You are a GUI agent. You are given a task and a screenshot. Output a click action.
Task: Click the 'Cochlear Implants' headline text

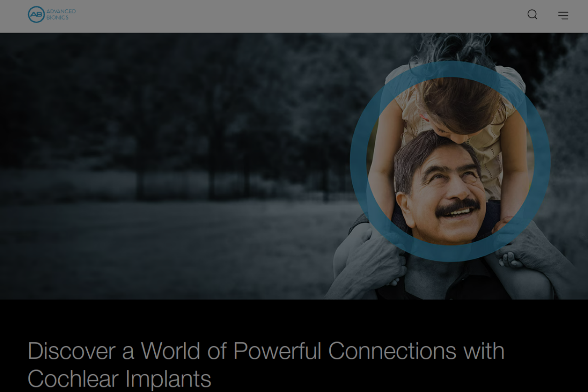[x=119, y=379]
